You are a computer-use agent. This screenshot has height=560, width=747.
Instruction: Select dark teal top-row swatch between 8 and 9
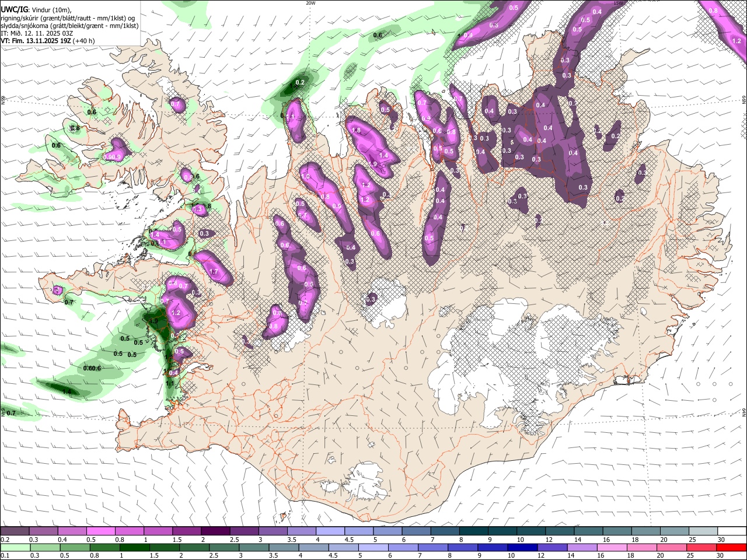474,531
